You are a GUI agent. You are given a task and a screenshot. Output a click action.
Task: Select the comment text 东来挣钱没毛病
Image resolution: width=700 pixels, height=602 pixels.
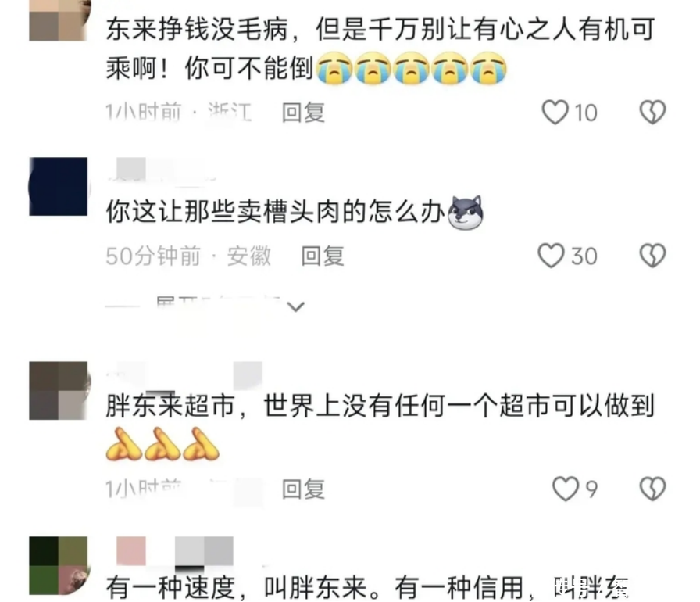pyautogui.click(x=198, y=30)
